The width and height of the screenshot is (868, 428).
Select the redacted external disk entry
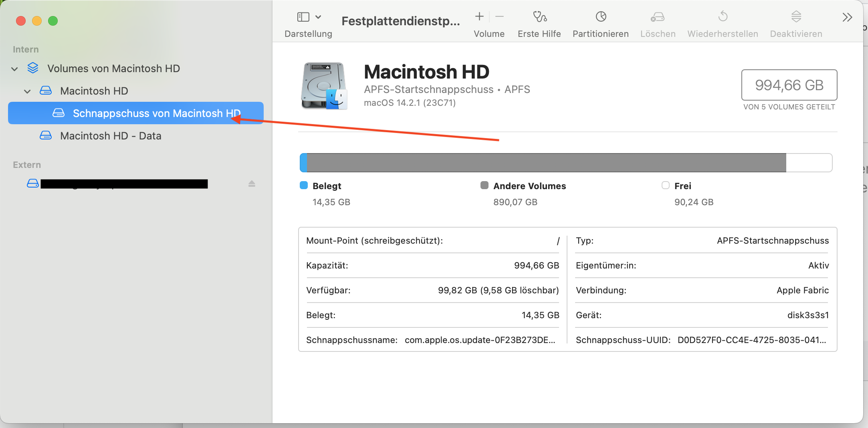(124, 184)
